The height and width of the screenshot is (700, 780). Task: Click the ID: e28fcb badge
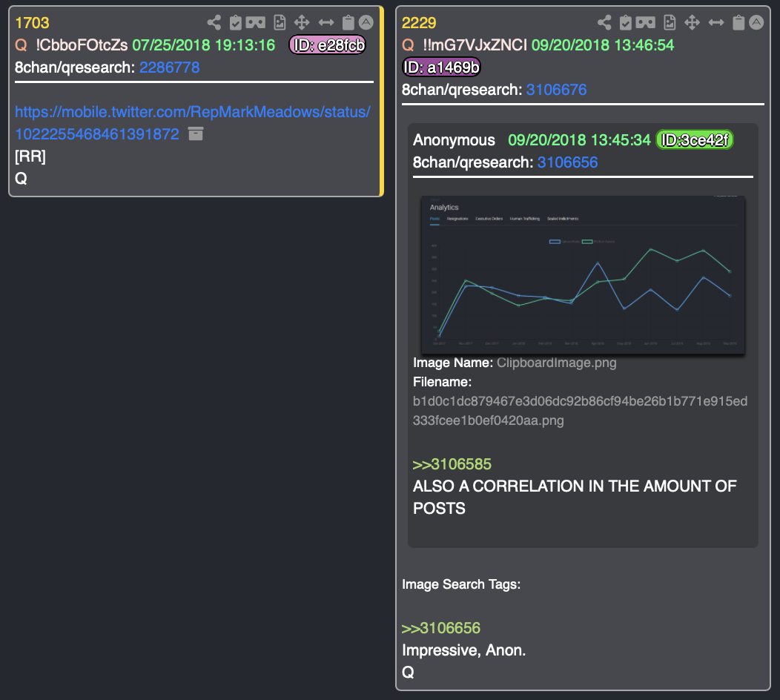click(328, 45)
